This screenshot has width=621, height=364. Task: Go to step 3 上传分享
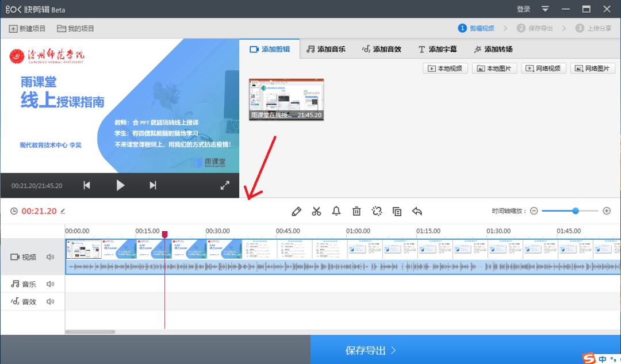(x=593, y=28)
